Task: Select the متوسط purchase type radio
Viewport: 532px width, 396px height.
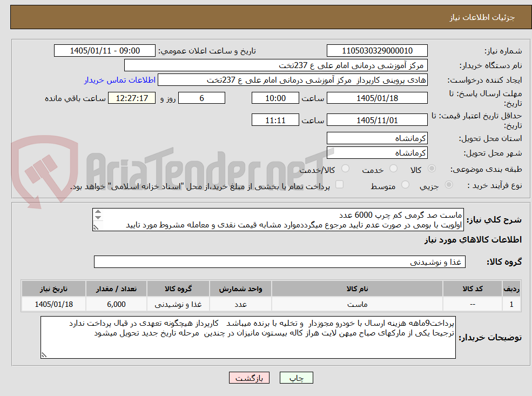Action: (x=405, y=185)
